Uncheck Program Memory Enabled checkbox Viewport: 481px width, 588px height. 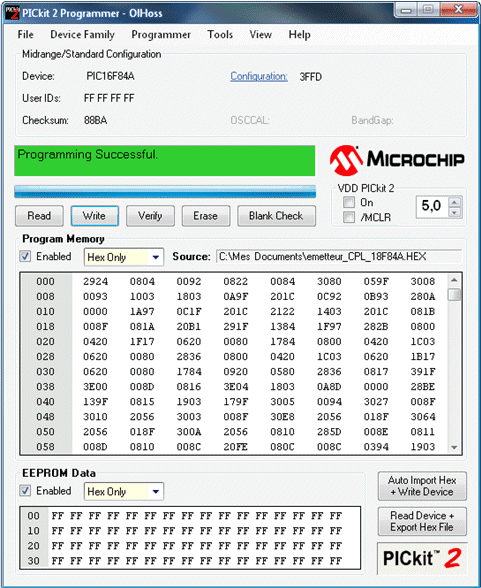coord(25,256)
